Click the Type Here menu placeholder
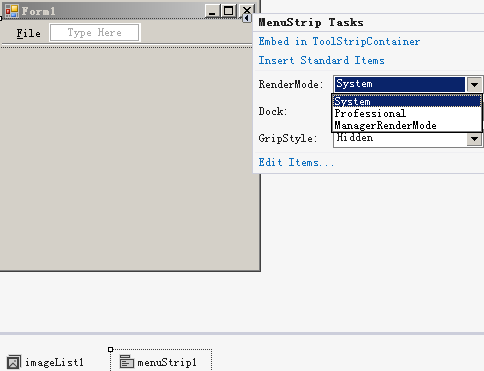484x371 pixels. [95, 33]
